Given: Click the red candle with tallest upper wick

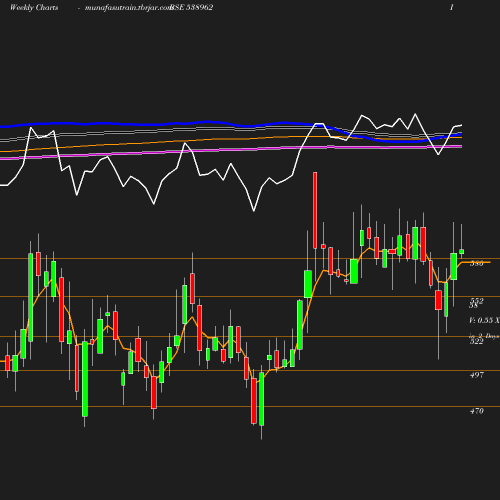Looking at the screenshot, I should [x=315, y=210].
